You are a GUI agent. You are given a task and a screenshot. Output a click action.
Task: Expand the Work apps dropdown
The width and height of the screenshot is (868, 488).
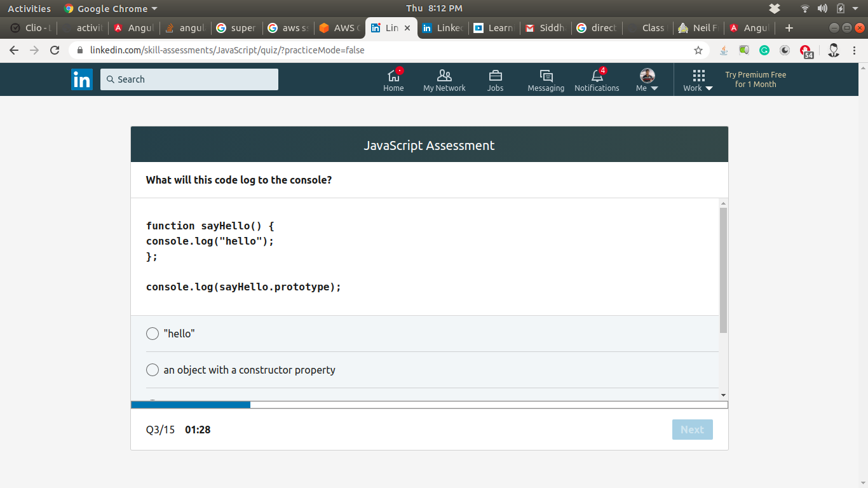(698, 80)
